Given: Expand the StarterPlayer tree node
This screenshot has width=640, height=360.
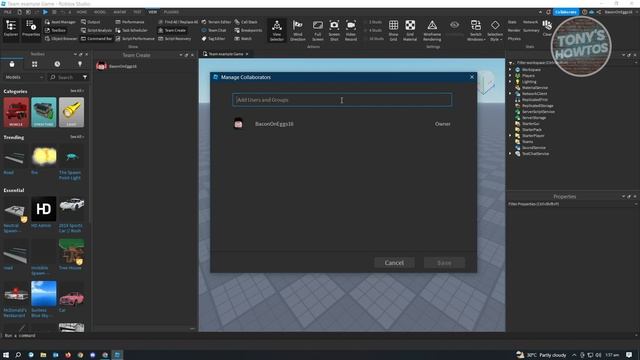Looking at the screenshot, I should (510, 136).
